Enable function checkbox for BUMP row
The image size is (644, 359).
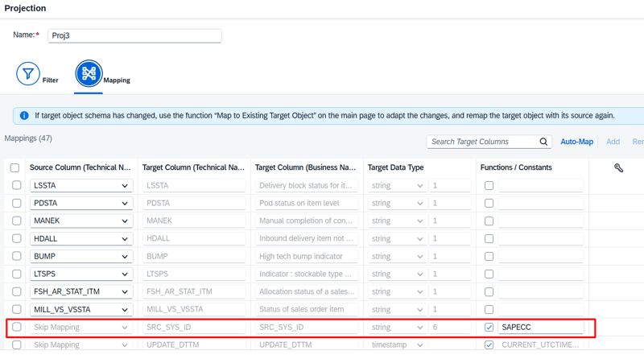pos(489,256)
